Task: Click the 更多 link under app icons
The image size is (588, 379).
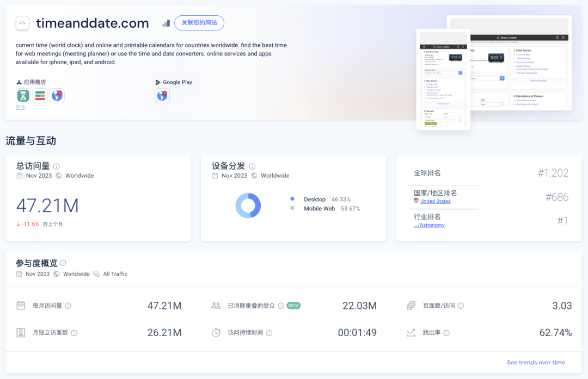Action: coord(21,107)
